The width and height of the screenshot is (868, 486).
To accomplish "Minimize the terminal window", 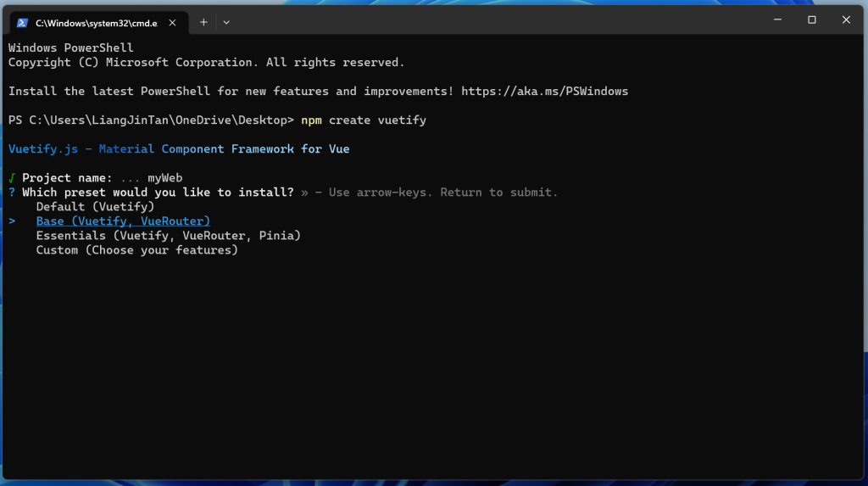I will tap(778, 20).
